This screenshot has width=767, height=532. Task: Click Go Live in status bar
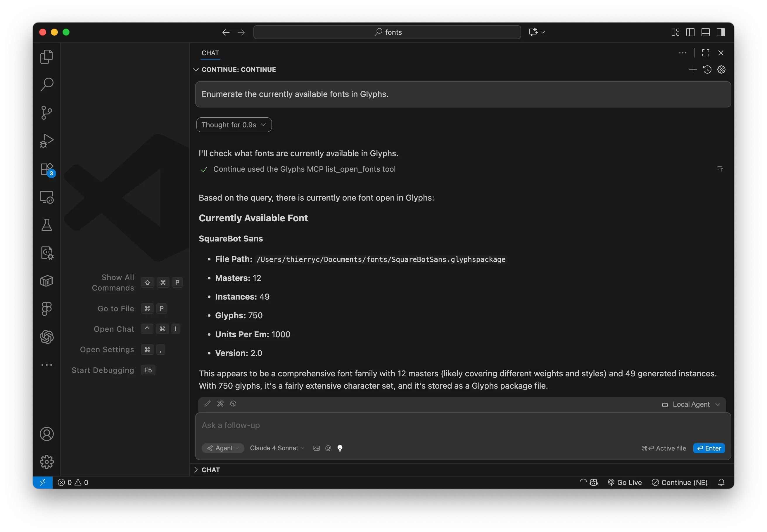pyautogui.click(x=625, y=482)
